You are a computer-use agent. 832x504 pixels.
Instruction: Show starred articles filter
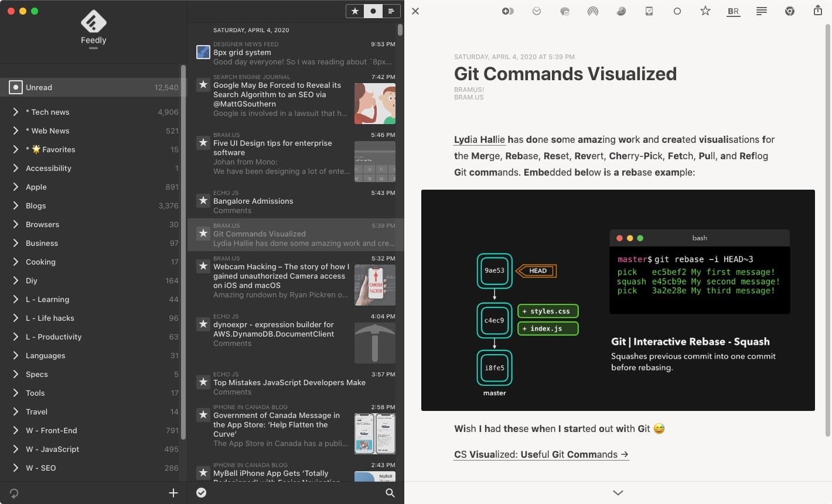355,11
